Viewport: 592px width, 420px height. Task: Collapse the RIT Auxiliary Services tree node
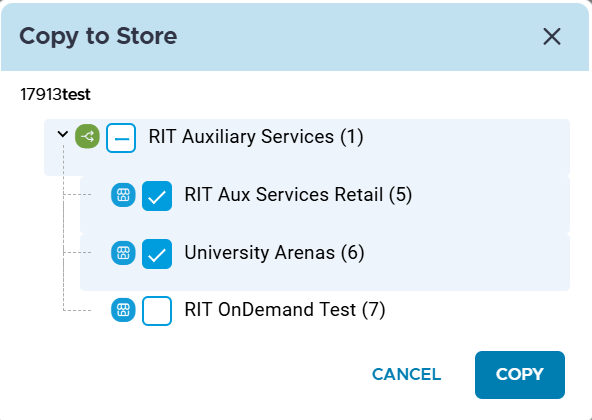click(63, 134)
